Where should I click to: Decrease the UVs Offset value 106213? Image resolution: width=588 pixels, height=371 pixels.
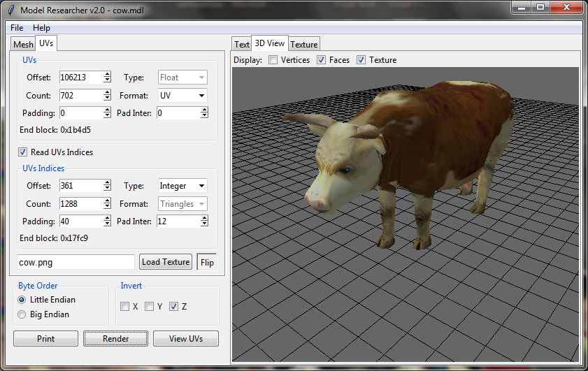[107, 80]
